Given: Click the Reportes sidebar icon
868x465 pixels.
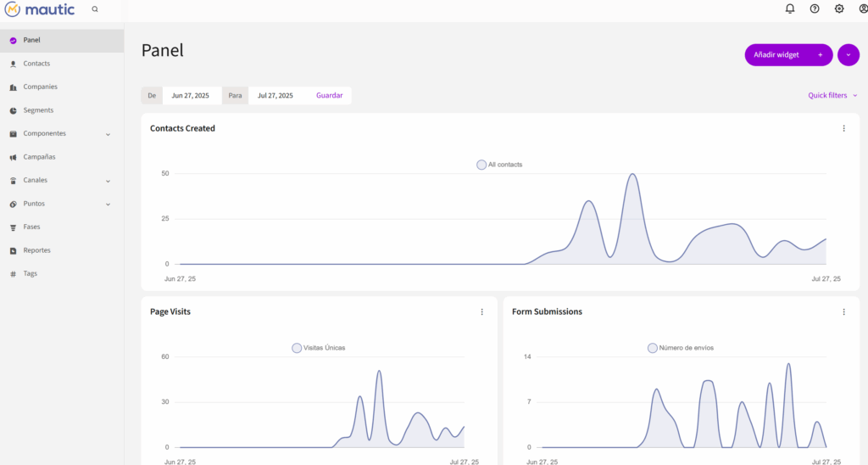Looking at the screenshot, I should click(14, 250).
